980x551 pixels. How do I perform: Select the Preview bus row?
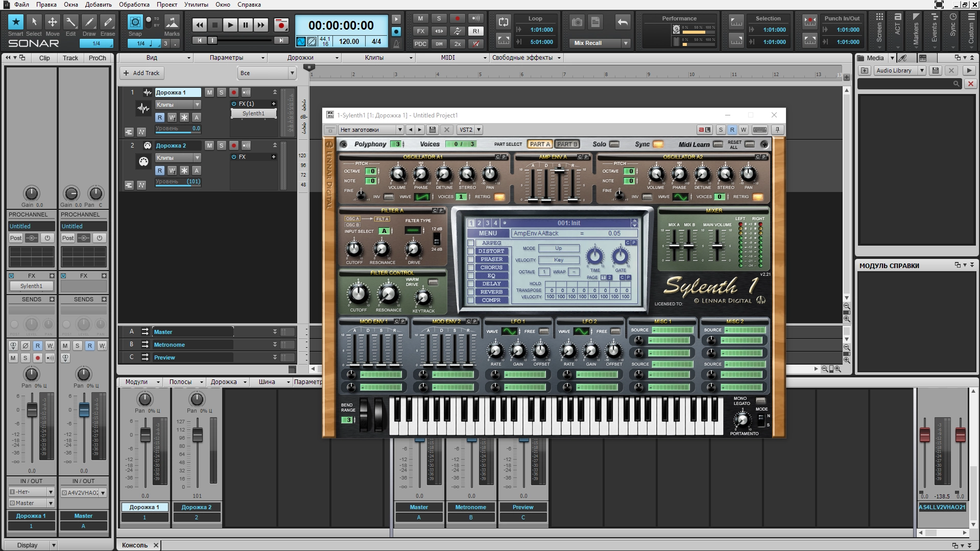point(193,357)
